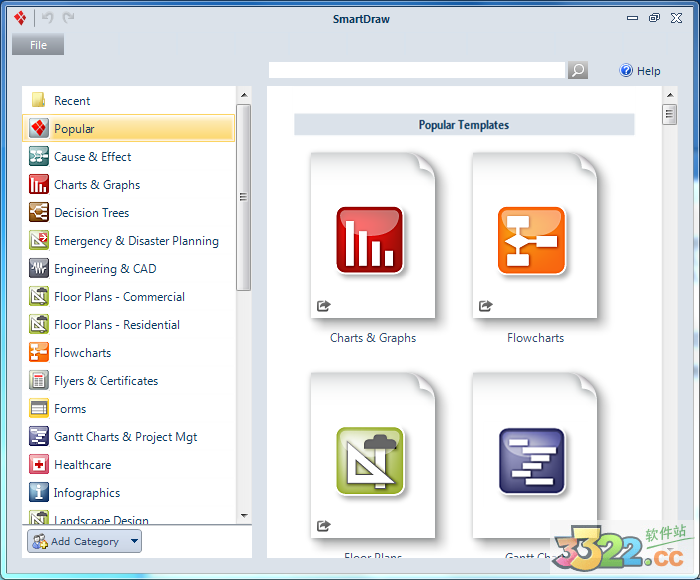Select the Landscape Design category

(x=101, y=520)
